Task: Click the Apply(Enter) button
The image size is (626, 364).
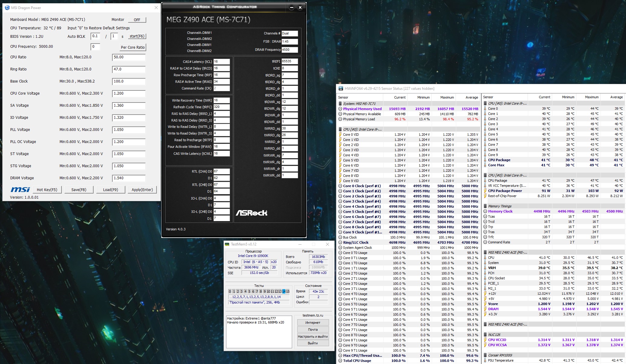Action: [142, 190]
